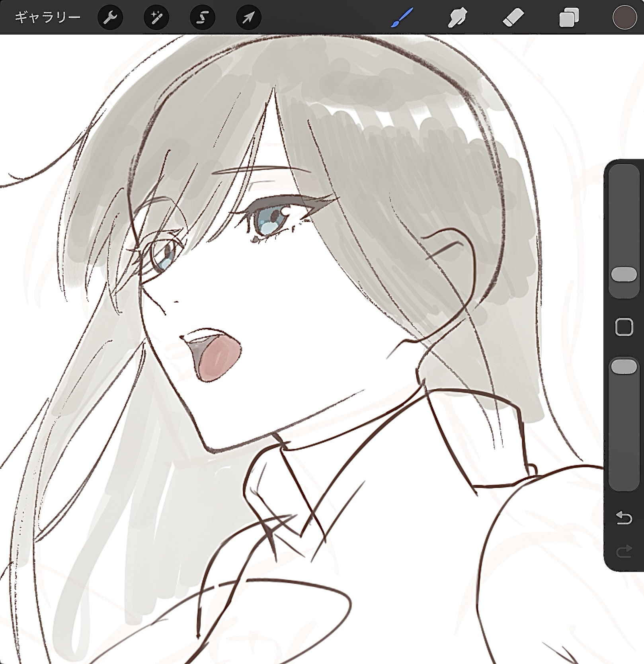Return to the ギャラリー gallery

[47, 18]
